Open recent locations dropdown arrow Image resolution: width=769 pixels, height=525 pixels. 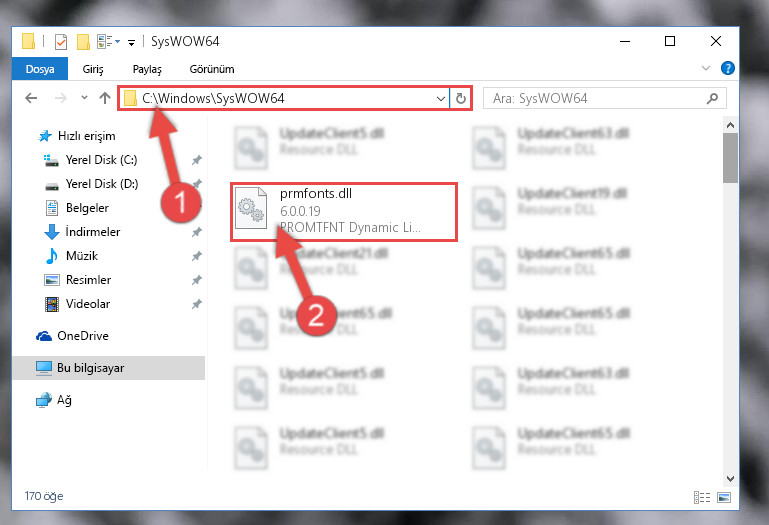[84, 98]
